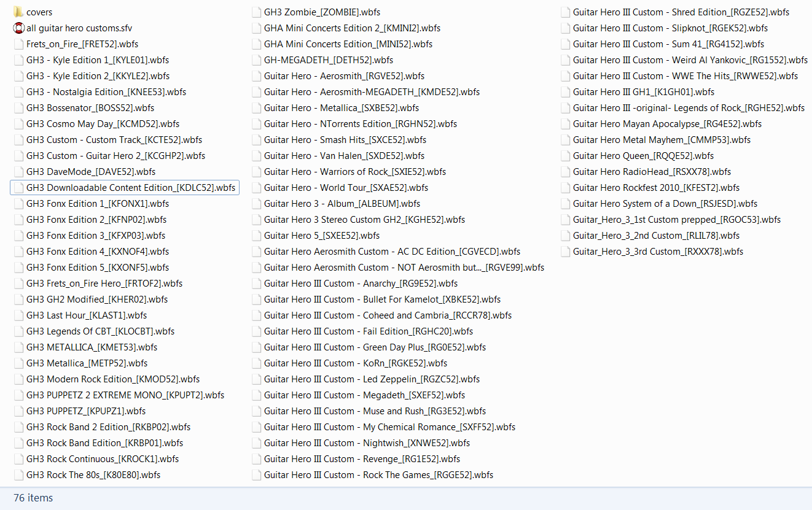The width and height of the screenshot is (812, 510).
Task: Click file icon of Guitar_Hero_3_3rd Custom
Action: [565, 252]
